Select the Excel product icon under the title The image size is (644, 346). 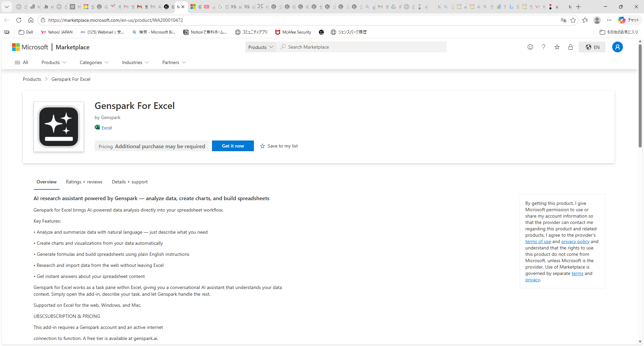[x=97, y=127]
